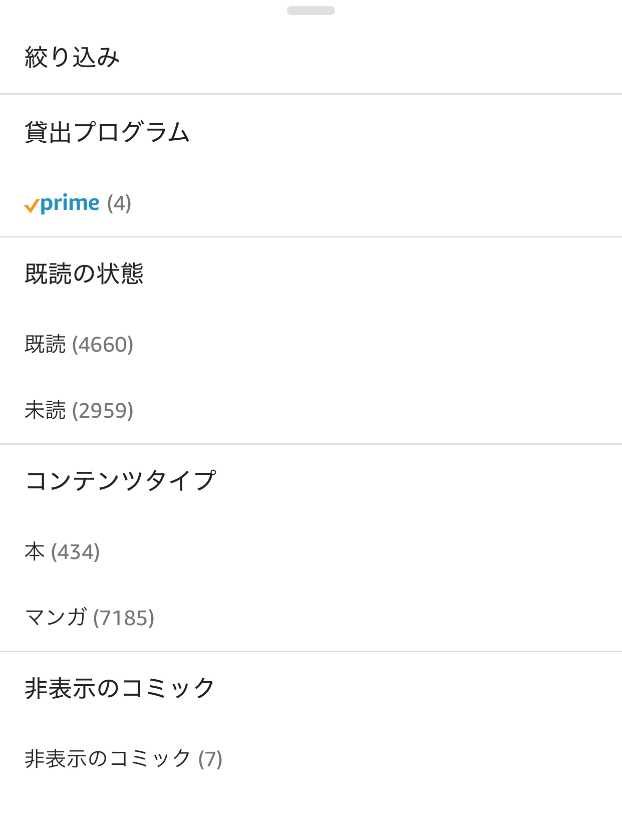Click the 本 count (434)
The width and height of the screenshot is (622, 840).
pyautogui.click(x=76, y=552)
